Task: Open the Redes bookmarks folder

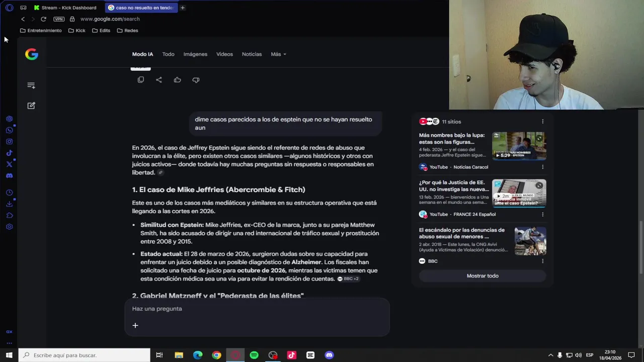Action: pos(127,31)
